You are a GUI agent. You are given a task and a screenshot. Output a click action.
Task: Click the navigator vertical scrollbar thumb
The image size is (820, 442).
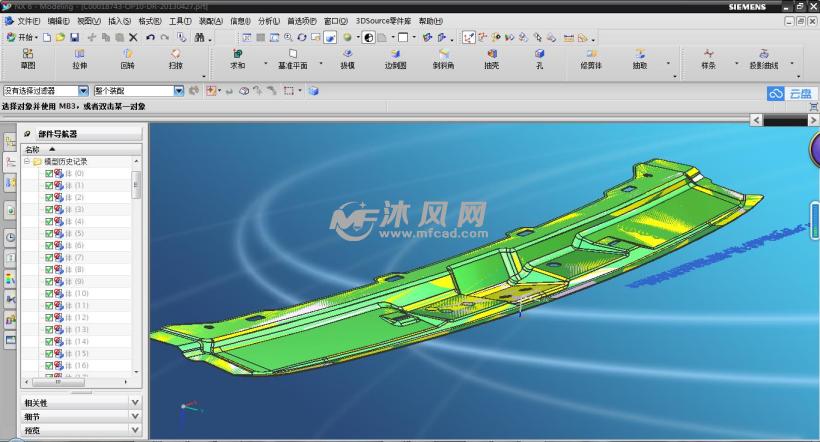click(136, 185)
